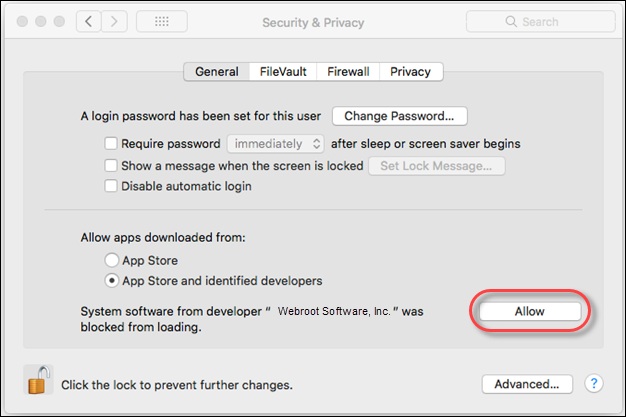Click the red close window button

click(x=22, y=21)
